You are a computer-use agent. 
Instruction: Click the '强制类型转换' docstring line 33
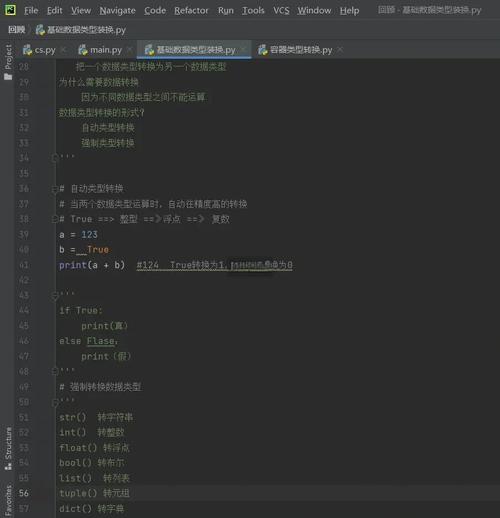[x=108, y=143]
